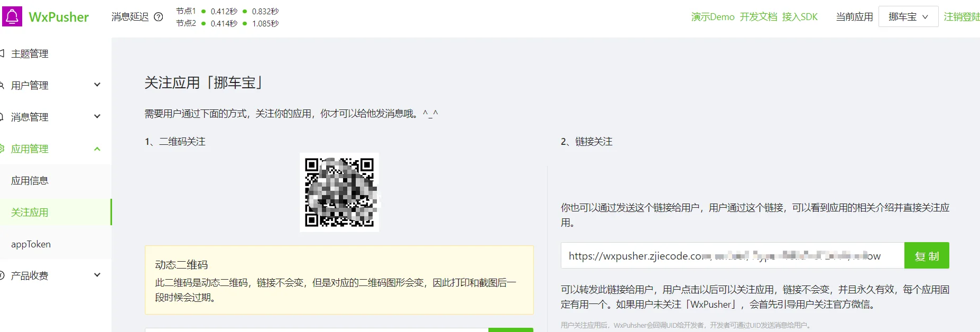Expand the 用户管理 submenu chevron
Screen dimensions: 980x332
pyautogui.click(x=97, y=85)
